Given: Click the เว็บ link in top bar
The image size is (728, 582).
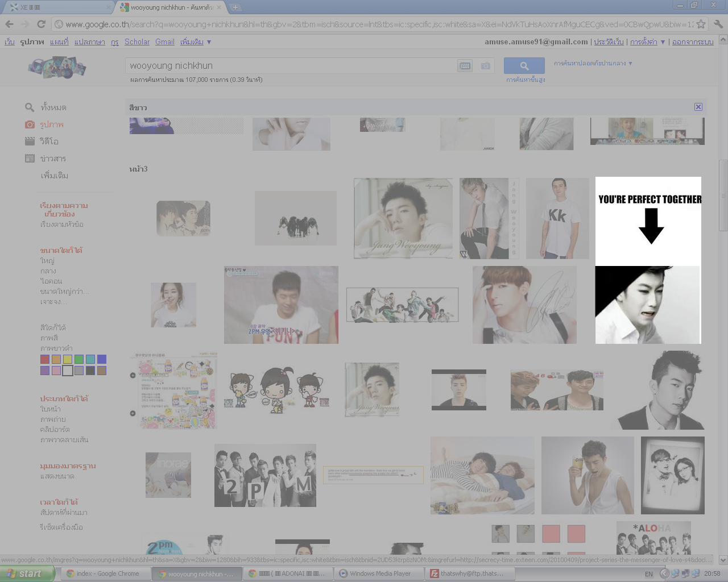Looking at the screenshot, I should (10, 42).
